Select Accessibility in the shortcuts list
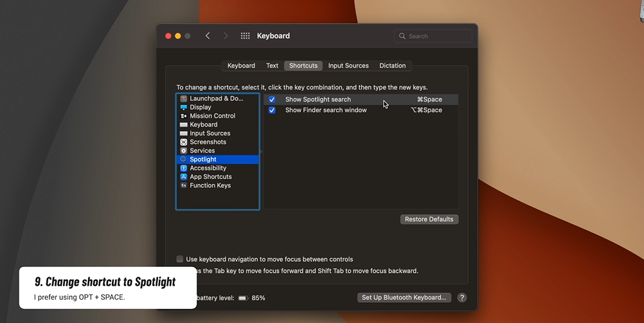644x323 pixels. (218, 168)
